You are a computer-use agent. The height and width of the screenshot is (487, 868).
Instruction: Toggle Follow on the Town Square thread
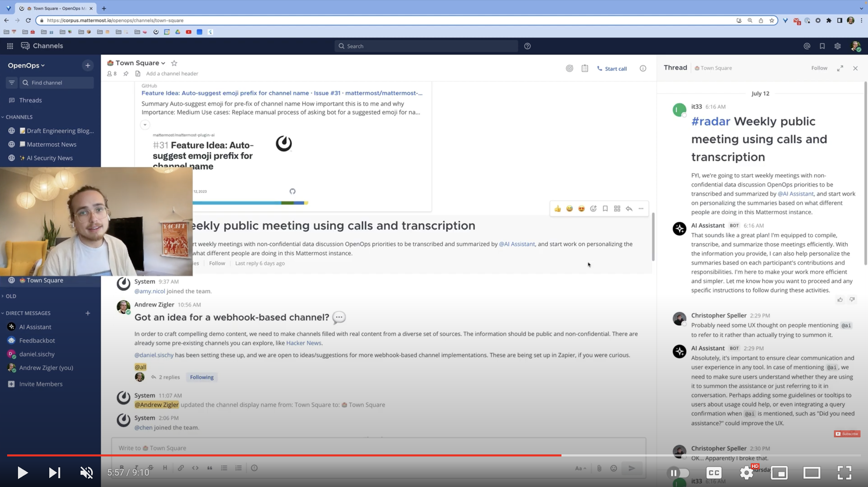[x=819, y=67]
